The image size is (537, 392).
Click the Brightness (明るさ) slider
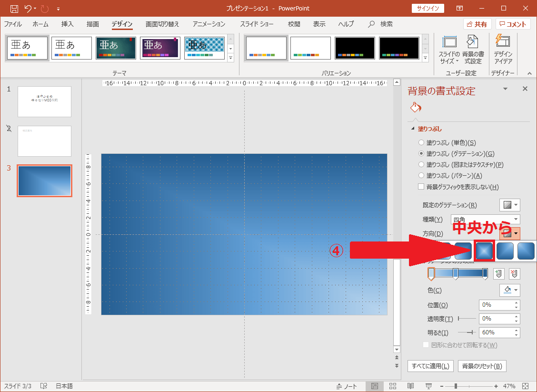pyautogui.click(x=467, y=332)
